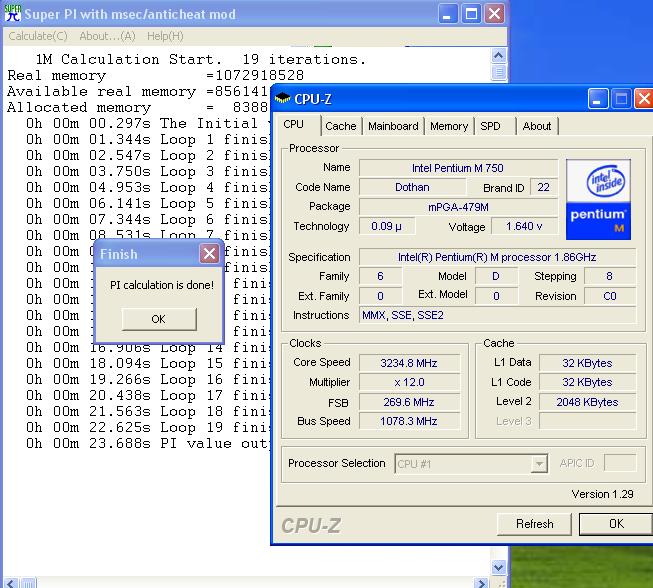Image resolution: width=653 pixels, height=588 pixels.
Task: Click the Model value D
Action: point(496,277)
